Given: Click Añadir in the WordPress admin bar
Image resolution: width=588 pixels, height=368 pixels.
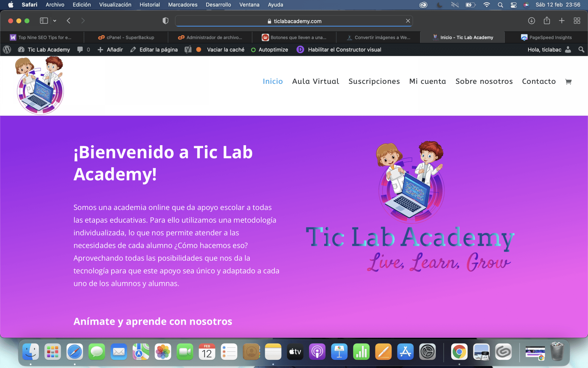Looking at the screenshot, I should 110,50.
